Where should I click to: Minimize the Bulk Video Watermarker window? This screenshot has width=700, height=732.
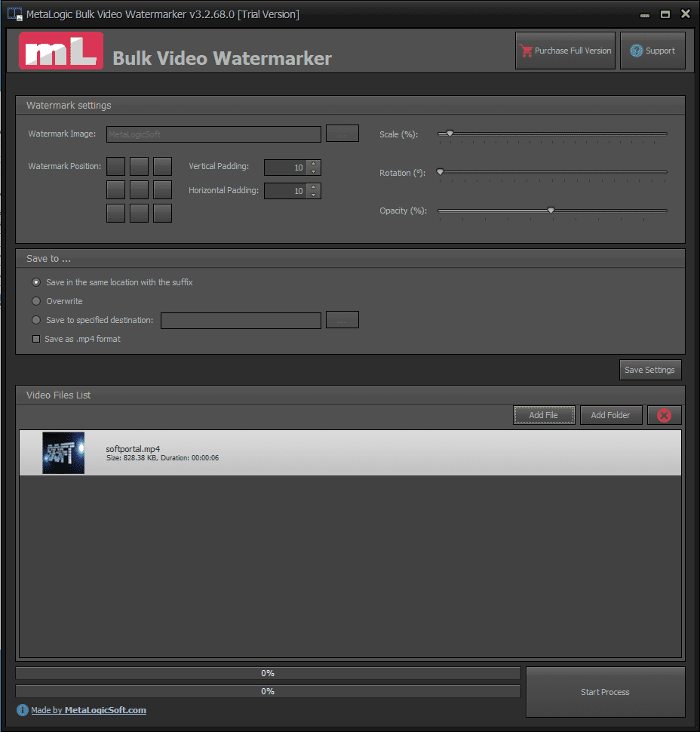coord(645,14)
